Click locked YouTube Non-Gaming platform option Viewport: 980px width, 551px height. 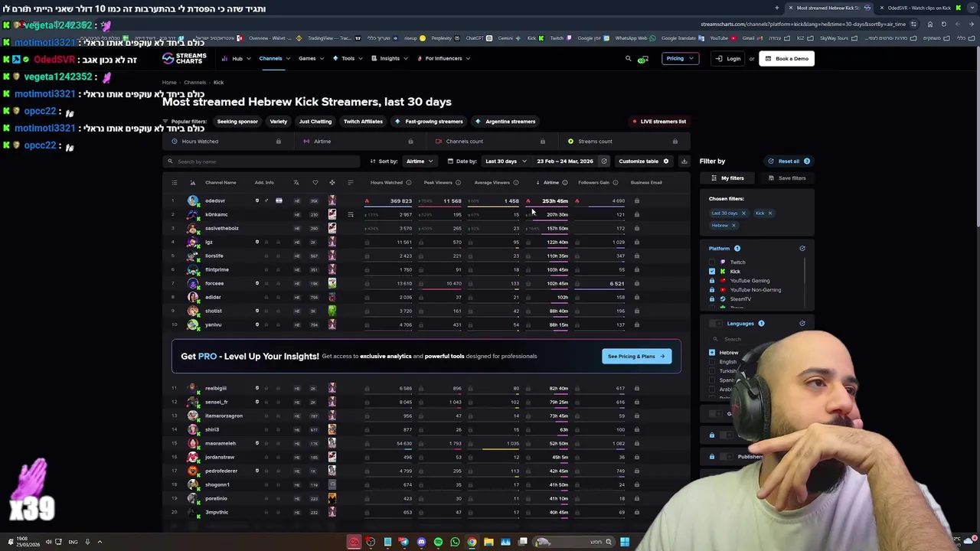click(x=745, y=290)
